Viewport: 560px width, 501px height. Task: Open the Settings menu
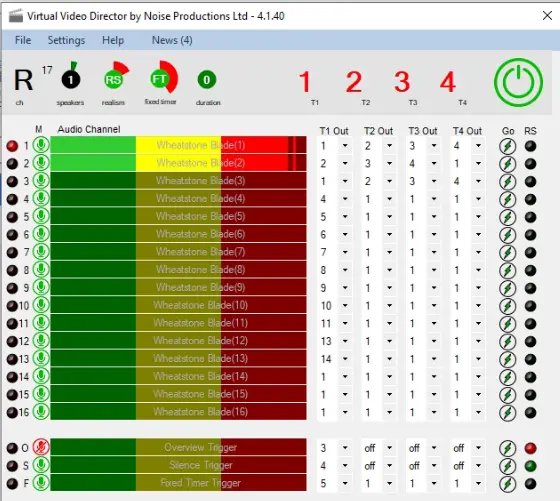[66, 40]
